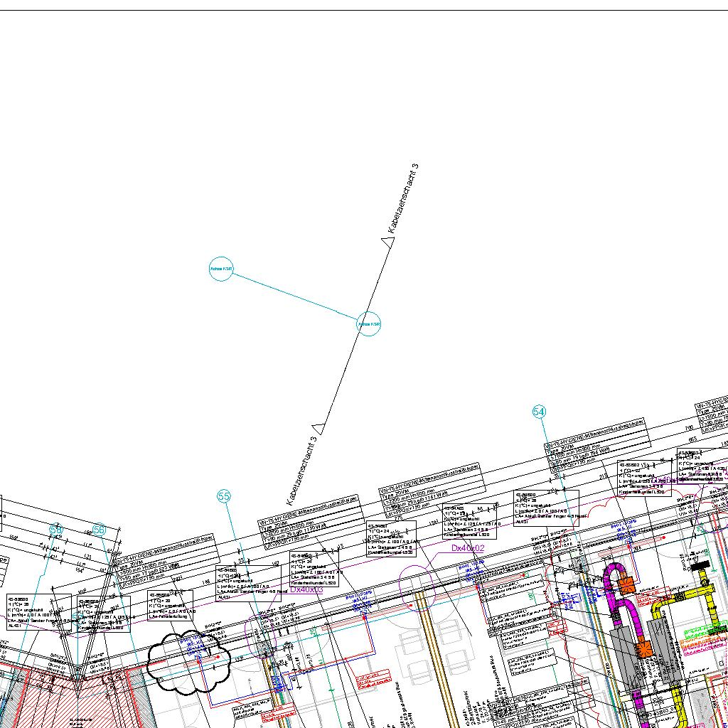
Task: Click the purple Dx40x02 label
Action: click(467, 548)
